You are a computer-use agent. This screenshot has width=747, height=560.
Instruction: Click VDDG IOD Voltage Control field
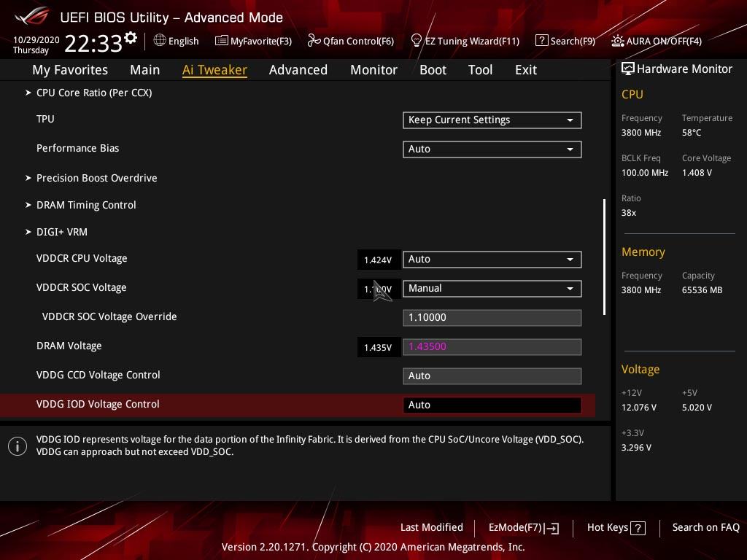pos(492,405)
